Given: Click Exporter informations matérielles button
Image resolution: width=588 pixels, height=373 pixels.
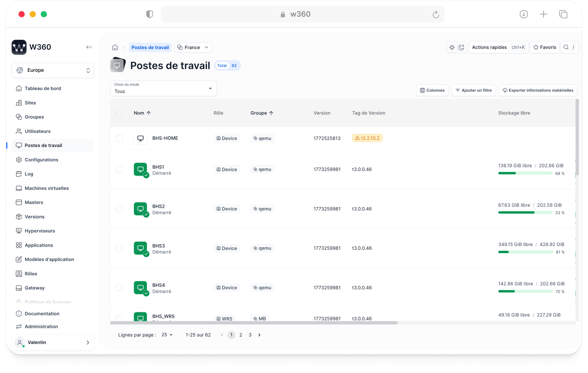Looking at the screenshot, I should 538,90.
